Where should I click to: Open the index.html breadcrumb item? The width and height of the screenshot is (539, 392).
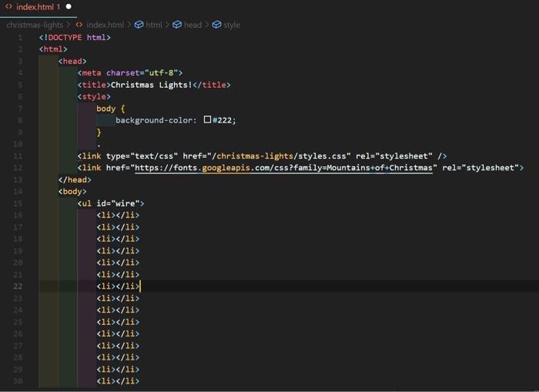pos(105,25)
